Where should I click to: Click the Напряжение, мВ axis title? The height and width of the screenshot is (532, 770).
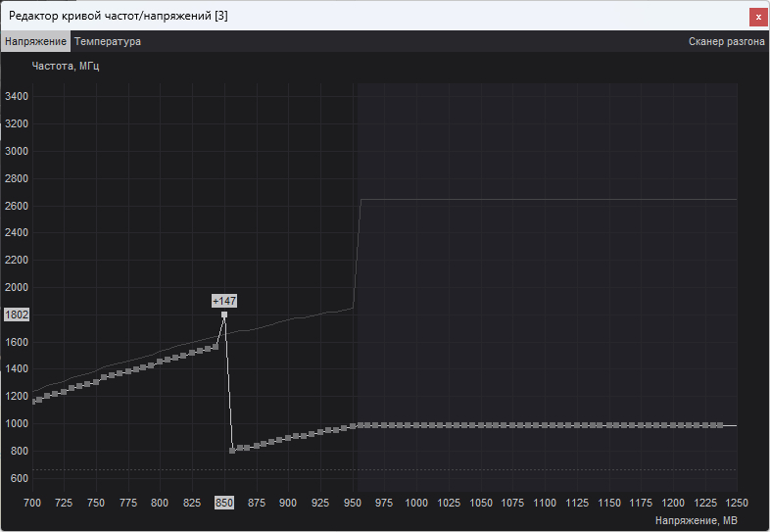tap(696, 520)
